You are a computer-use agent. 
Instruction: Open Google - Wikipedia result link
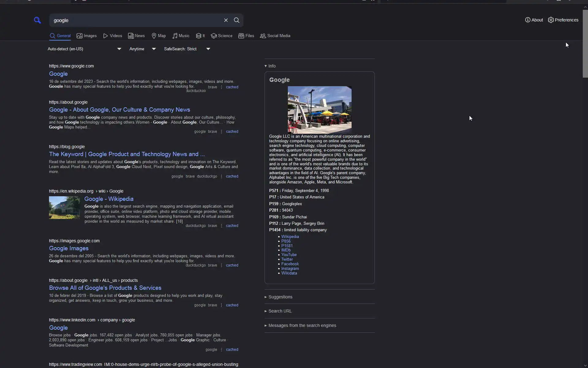pos(109,199)
